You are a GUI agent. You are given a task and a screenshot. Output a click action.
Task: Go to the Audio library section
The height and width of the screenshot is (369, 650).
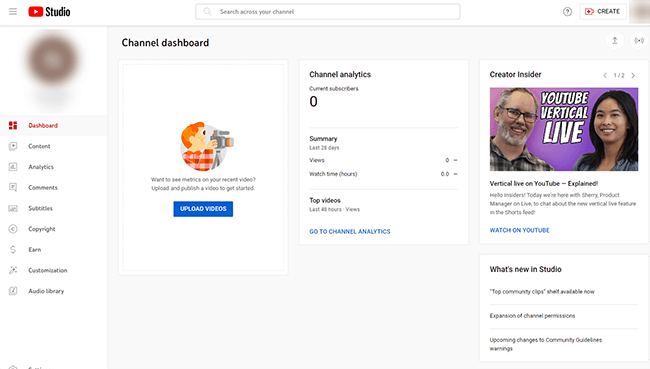tap(53, 291)
